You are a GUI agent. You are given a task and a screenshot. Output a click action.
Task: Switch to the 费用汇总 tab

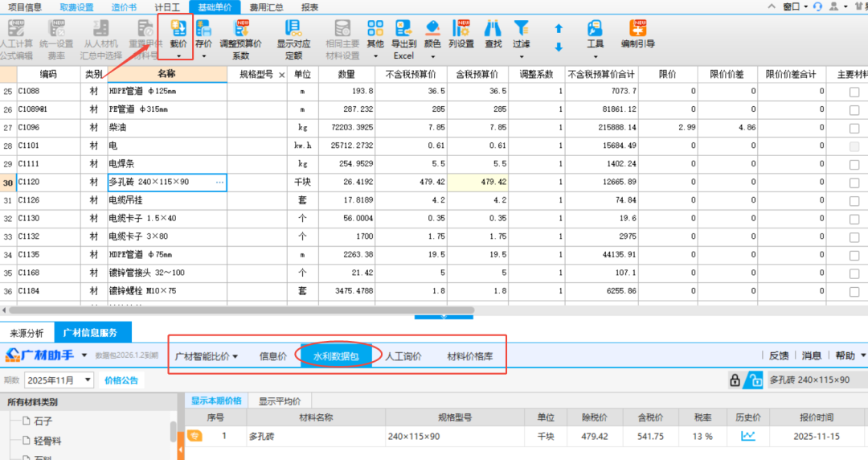tap(264, 6)
